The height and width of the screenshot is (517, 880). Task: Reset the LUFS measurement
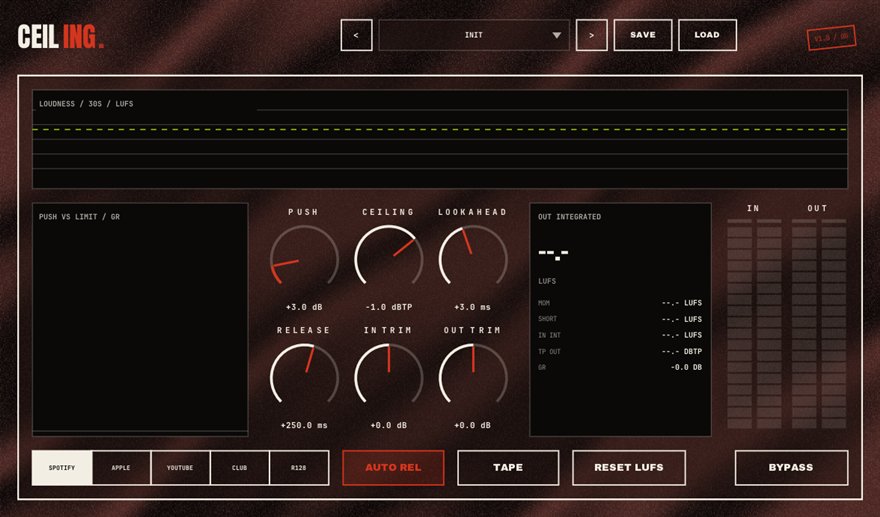click(629, 468)
